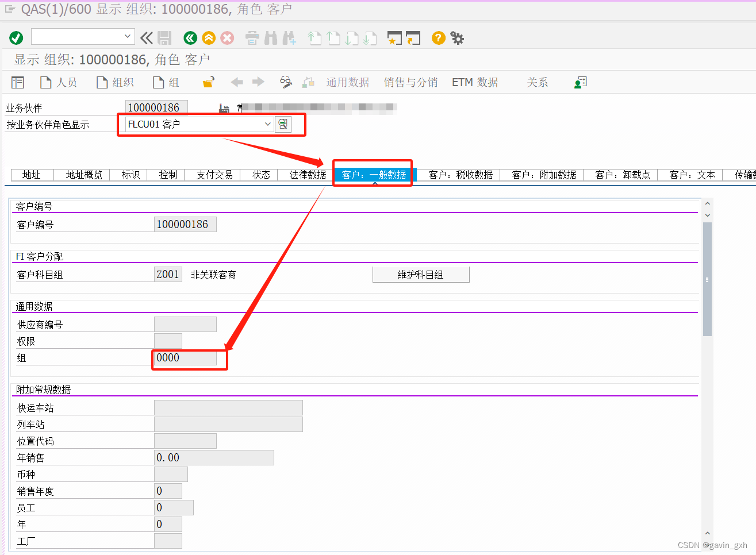This screenshot has width=756, height=555.
Task: Click the 组 field showing 0000
Action: [185, 357]
